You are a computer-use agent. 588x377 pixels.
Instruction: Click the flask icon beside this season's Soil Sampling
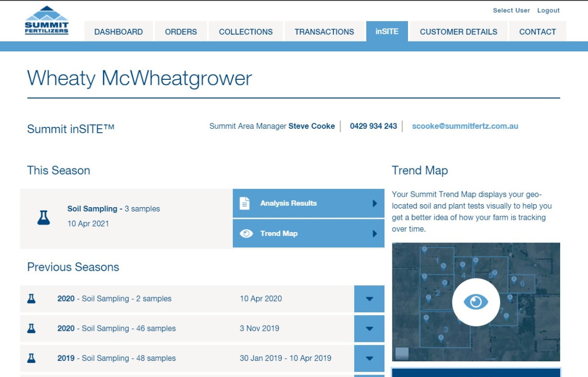44,217
